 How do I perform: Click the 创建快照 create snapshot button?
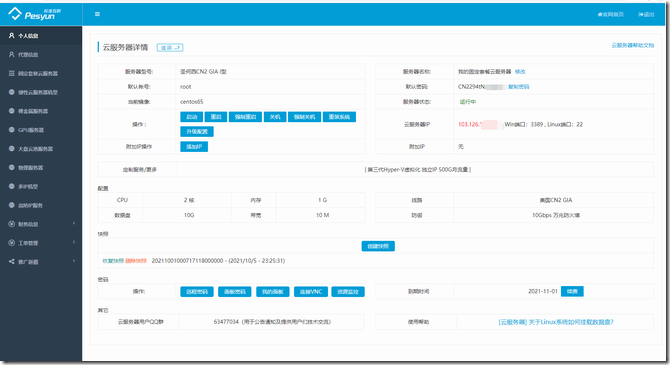click(x=378, y=246)
